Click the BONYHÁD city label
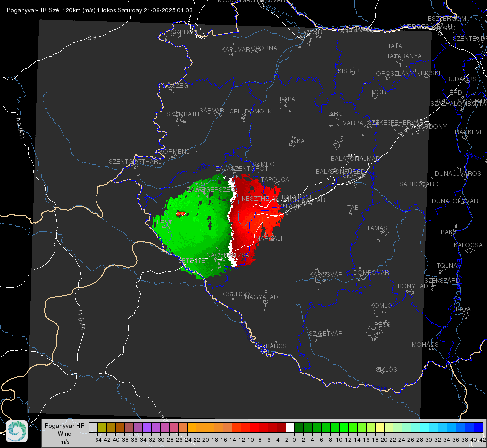Viewport: 487px width, 448px height. pos(413,286)
